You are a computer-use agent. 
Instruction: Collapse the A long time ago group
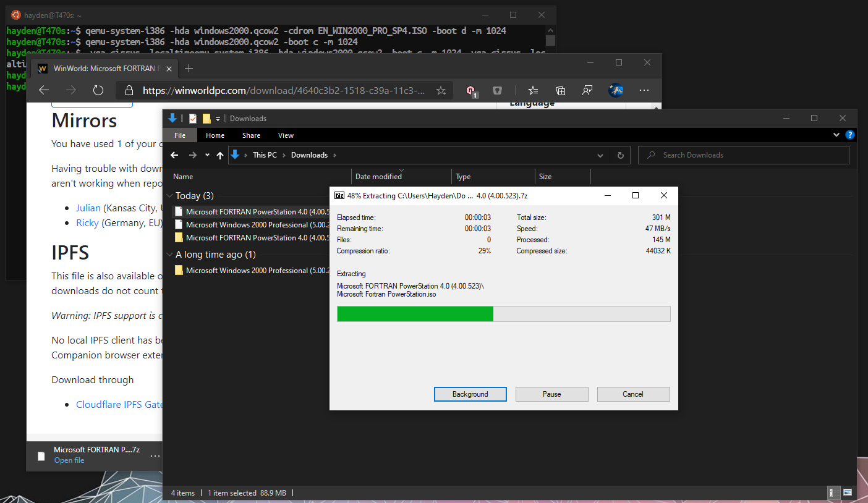(x=170, y=255)
